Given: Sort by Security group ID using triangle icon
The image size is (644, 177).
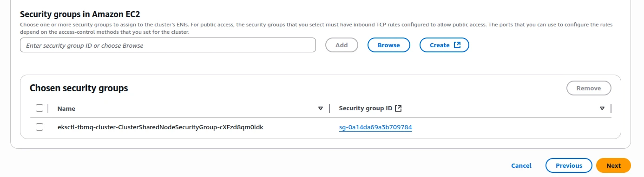Looking at the screenshot, I should tap(602, 108).
